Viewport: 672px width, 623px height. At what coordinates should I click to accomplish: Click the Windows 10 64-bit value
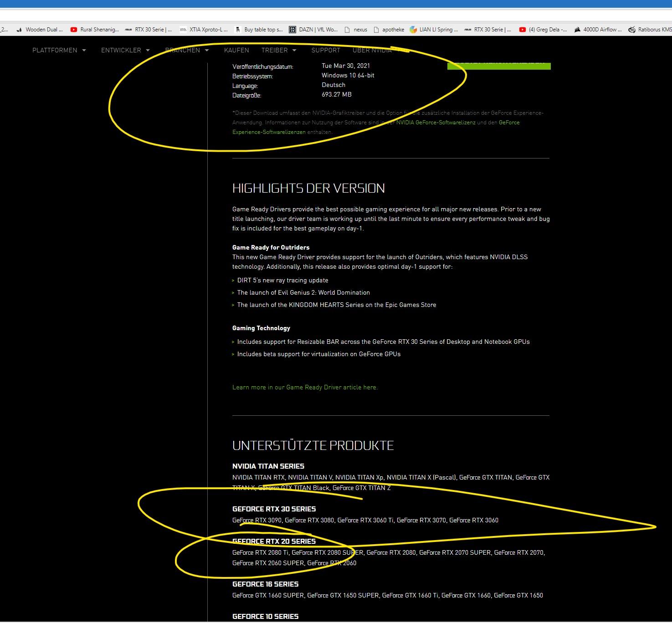tap(348, 75)
